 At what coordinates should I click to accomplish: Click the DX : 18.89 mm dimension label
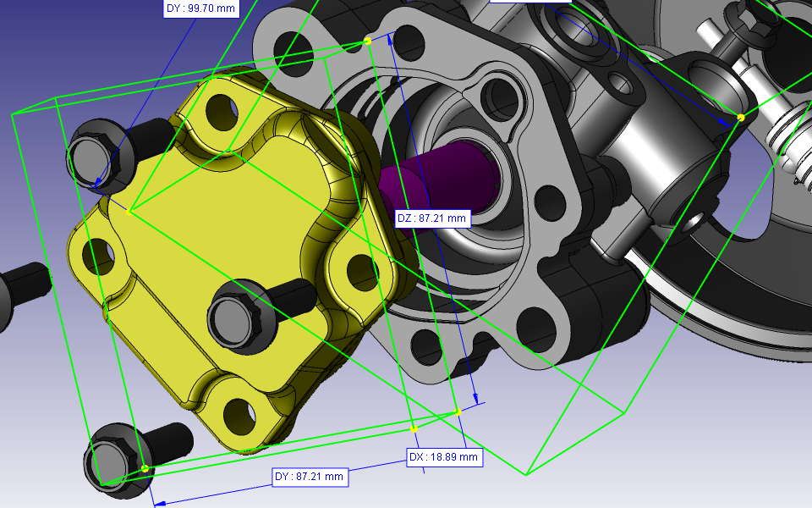[x=443, y=457]
